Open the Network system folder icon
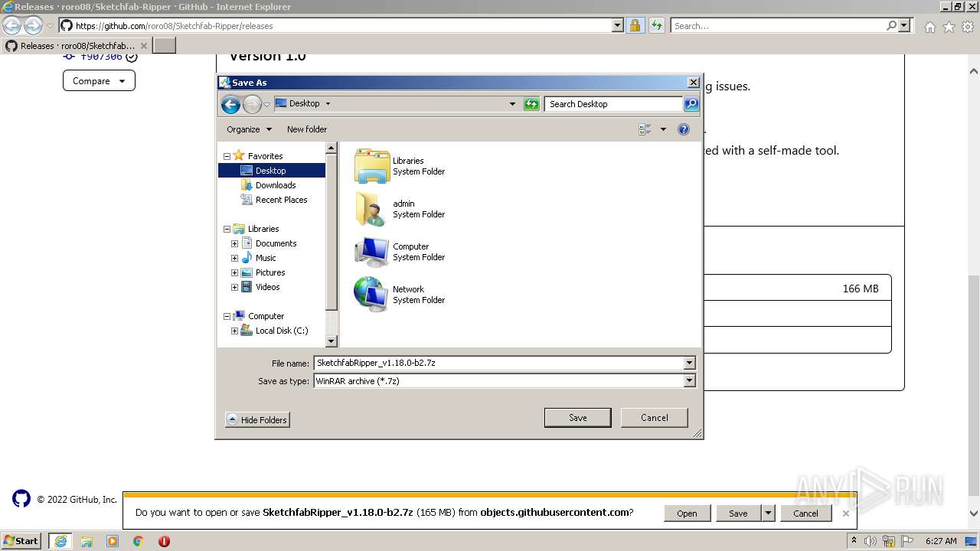Viewport: 980px width, 551px height. (x=372, y=295)
